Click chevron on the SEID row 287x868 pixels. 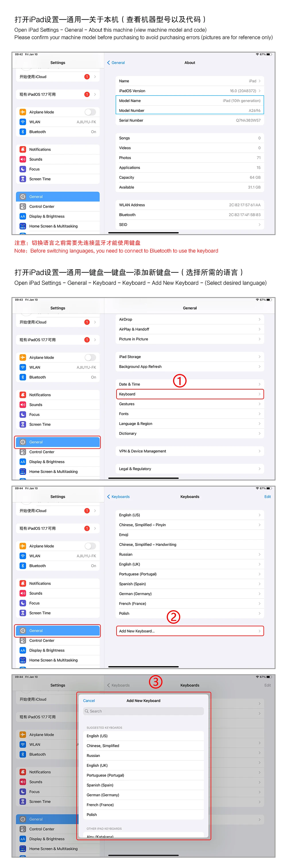pos(259,224)
